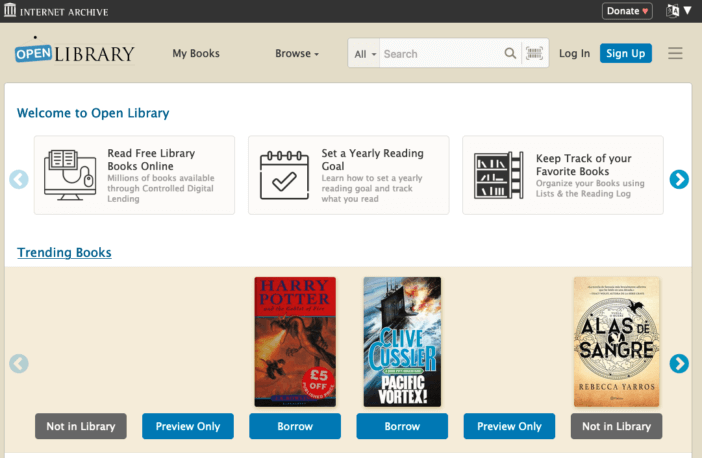Advance welcome carousel with next arrow
The height and width of the screenshot is (458, 702).
pos(679,180)
